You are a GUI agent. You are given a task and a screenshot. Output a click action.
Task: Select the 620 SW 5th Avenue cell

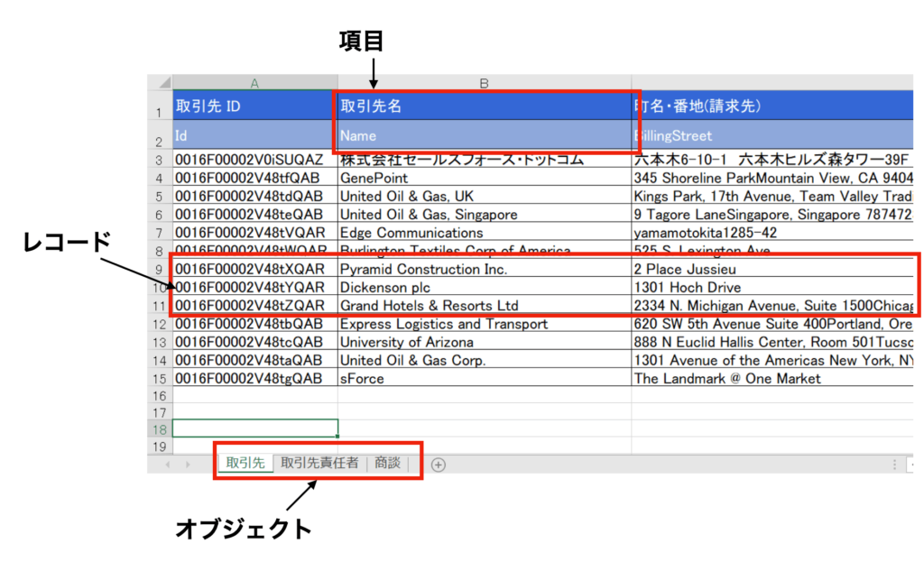tap(772, 324)
